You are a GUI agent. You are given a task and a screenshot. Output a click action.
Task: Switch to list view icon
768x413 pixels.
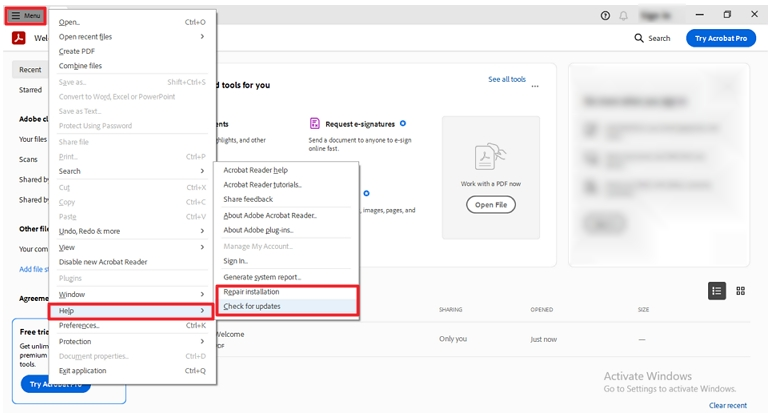coord(717,291)
